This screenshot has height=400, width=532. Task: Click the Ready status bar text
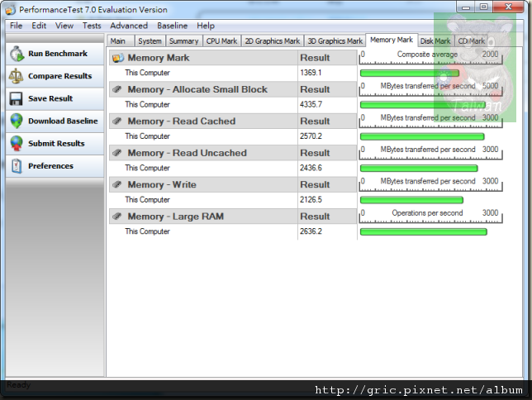pyautogui.click(x=19, y=385)
